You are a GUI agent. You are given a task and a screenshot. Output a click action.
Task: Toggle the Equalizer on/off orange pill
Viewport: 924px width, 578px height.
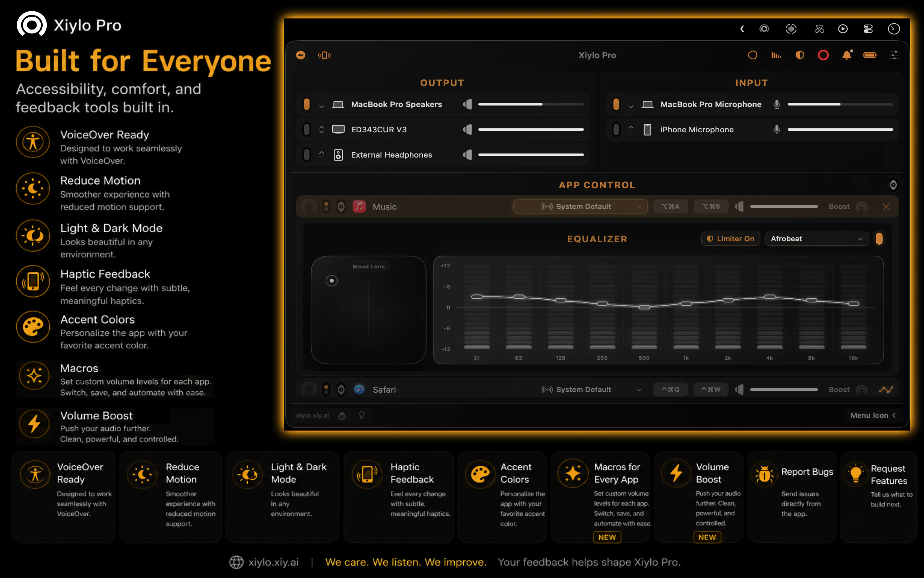(x=879, y=239)
